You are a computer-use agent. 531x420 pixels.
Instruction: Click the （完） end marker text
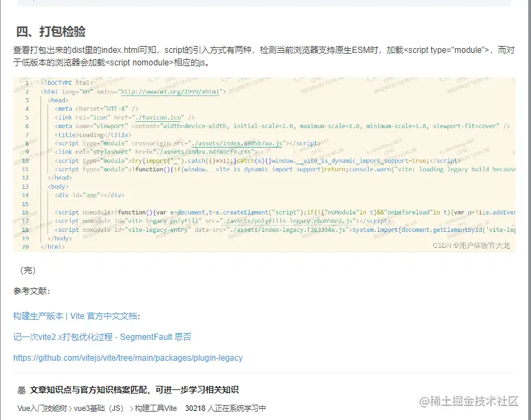pyautogui.click(x=27, y=270)
